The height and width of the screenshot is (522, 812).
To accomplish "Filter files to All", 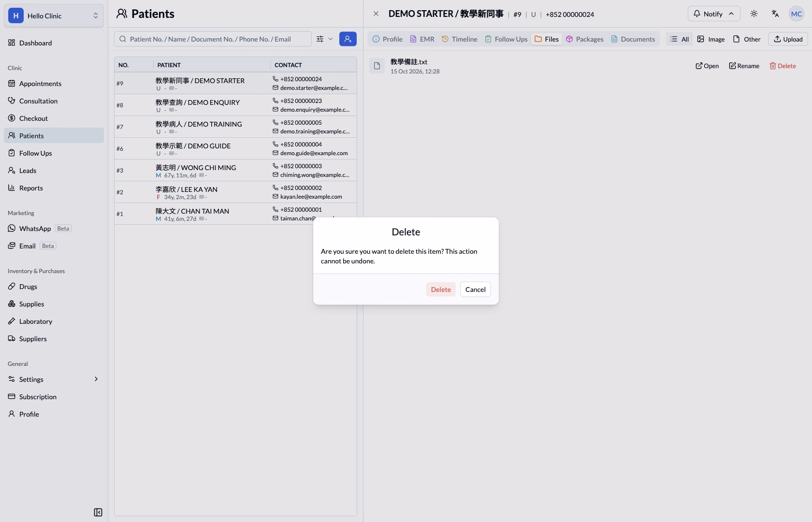I will coord(680,39).
